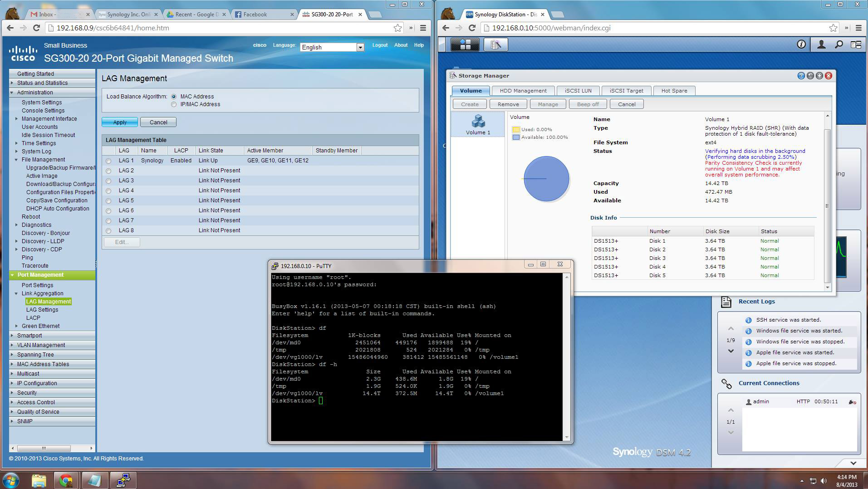868x489 pixels.
Task: Reload the Cisco switch browser page
Action: pos(36,28)
